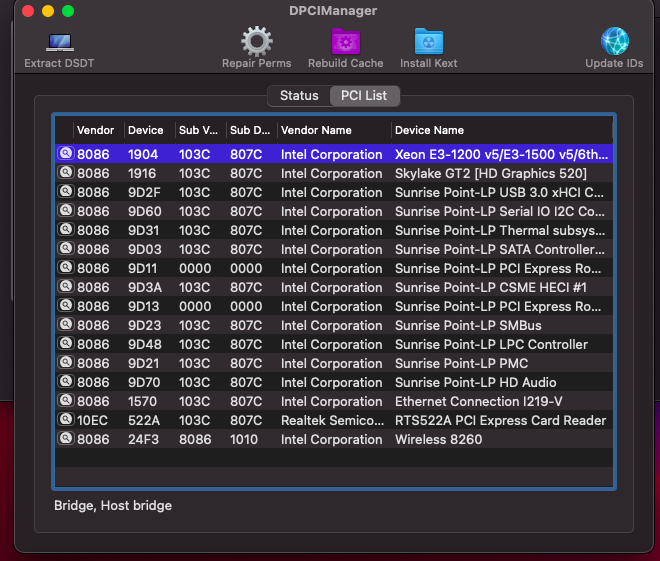Select device ID 1570 cell
660x561 pixels.
142,401
